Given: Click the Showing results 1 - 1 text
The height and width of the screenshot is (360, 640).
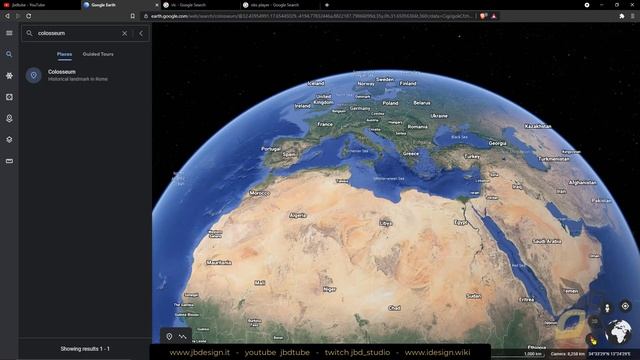Looking at the screenshot, I should 85,349.
